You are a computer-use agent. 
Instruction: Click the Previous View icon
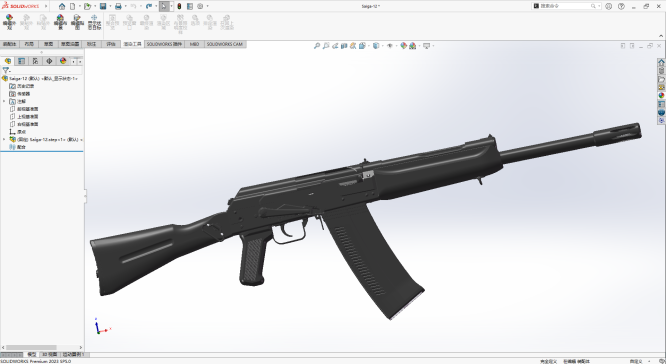(335, 46)
